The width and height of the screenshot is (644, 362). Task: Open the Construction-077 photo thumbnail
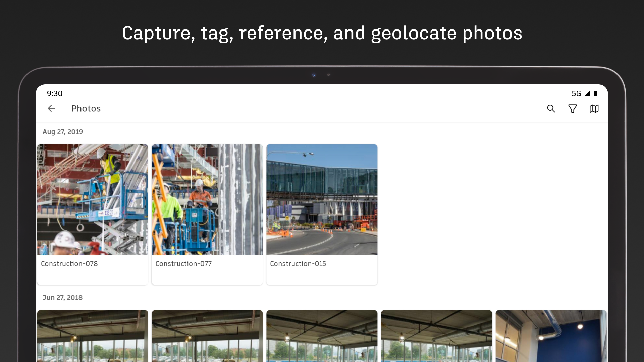pos(207,200)
